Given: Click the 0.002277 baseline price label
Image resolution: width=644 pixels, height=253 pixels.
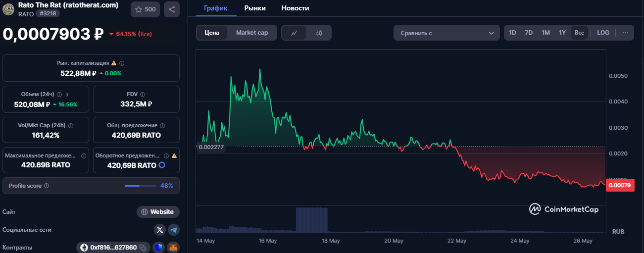Looking at the screenshot, I should pyautogui.click(x=211, y=147).
